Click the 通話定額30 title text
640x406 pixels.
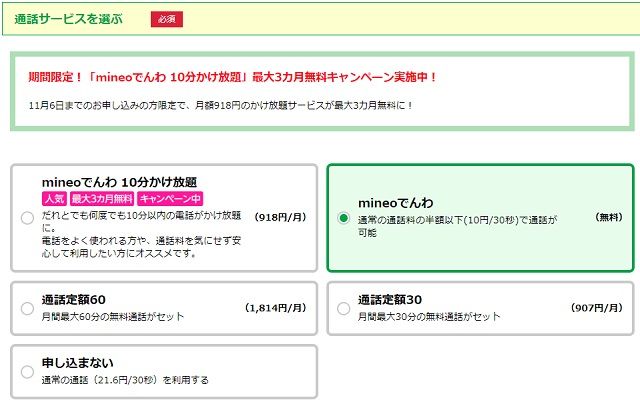coord(390,300)
